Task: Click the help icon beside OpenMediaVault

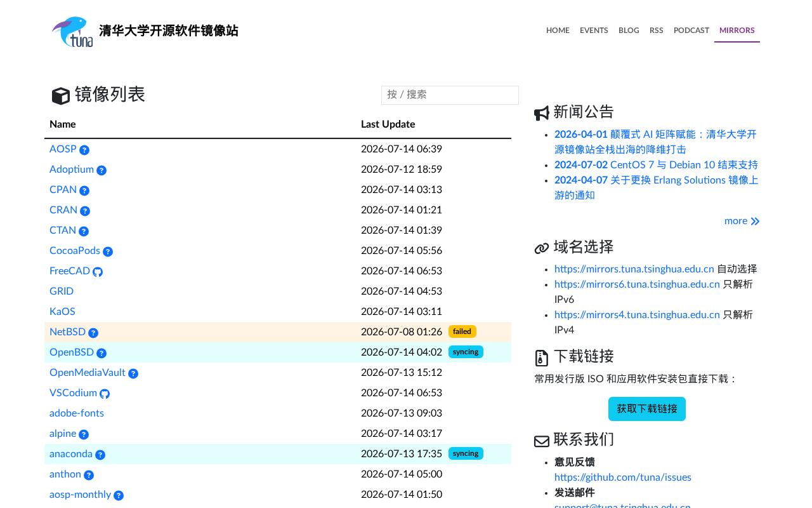Action: point(133,373)
